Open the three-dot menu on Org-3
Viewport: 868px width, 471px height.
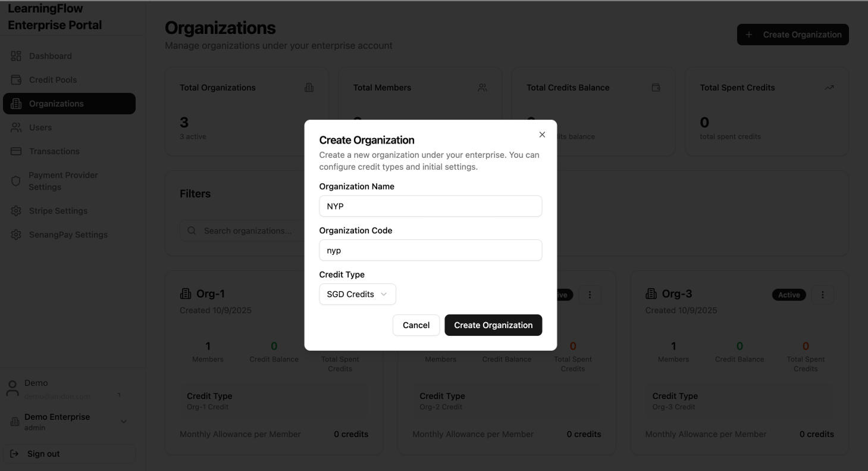823,294
